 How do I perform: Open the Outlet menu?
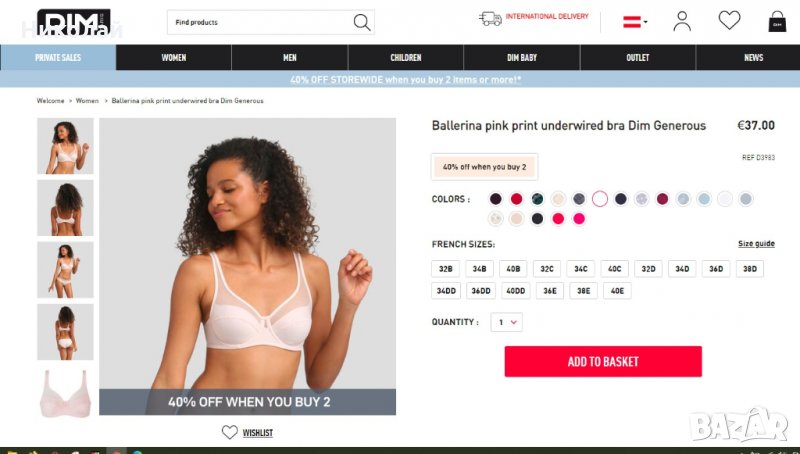click(638, 58)
